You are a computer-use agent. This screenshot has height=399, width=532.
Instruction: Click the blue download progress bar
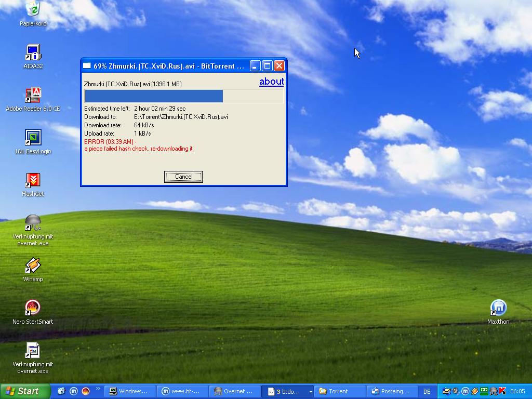[x=183, y=96]
